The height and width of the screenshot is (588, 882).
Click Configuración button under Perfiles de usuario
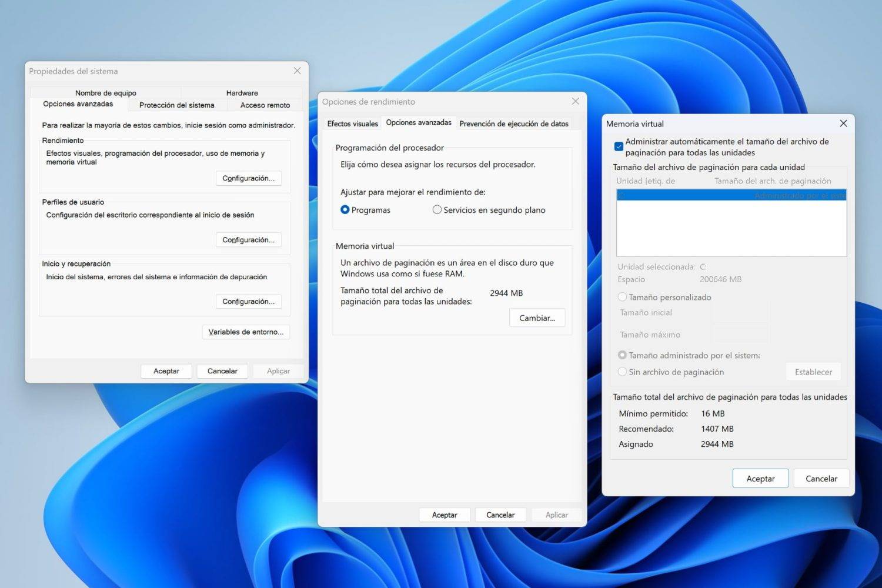249,240
